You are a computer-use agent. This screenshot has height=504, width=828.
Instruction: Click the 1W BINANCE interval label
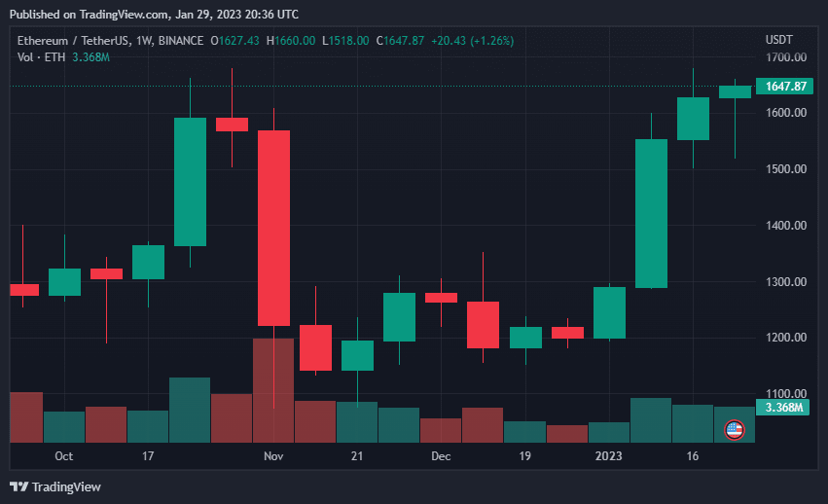(x=169, y=41)
